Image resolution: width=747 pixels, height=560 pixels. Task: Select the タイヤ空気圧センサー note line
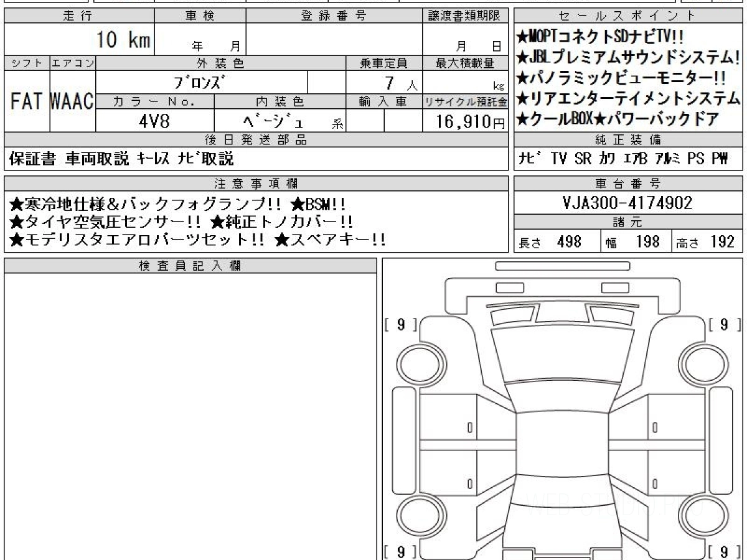point(182,222)
